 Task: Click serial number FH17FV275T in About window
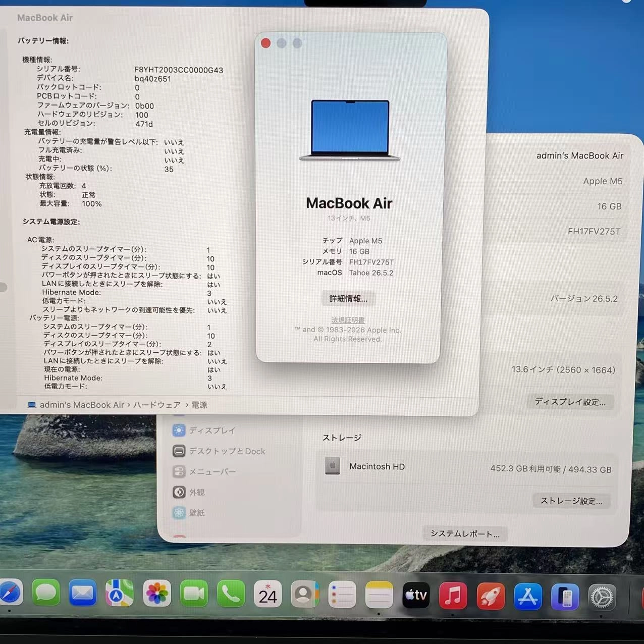371,262
